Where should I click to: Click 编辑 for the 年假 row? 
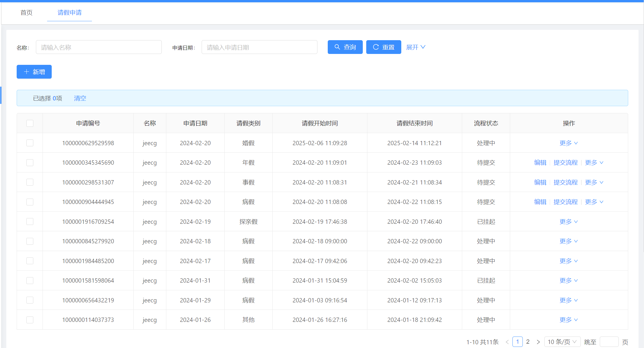click(x=540, y=163)
